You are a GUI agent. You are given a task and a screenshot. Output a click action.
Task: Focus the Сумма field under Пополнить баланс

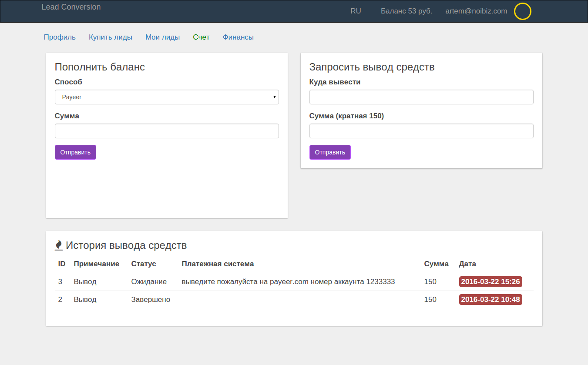coord(167,131)
